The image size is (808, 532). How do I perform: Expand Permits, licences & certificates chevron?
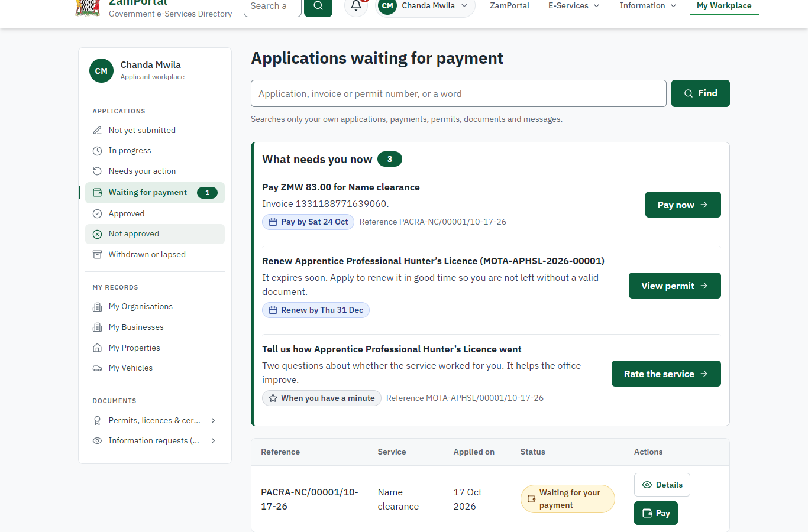214,421
